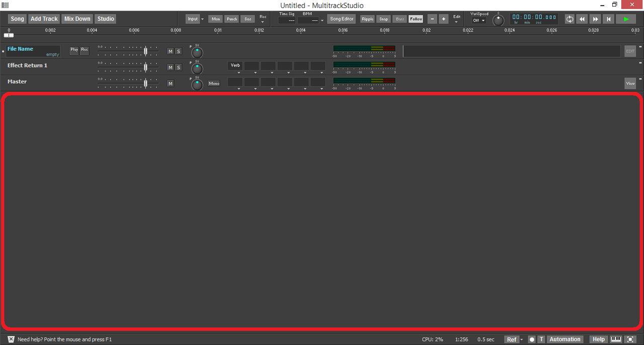Open the VariSpeed Off dropdown
This screenshot has width=644, height=345.
pyautogui.click(x=479, y=21)
